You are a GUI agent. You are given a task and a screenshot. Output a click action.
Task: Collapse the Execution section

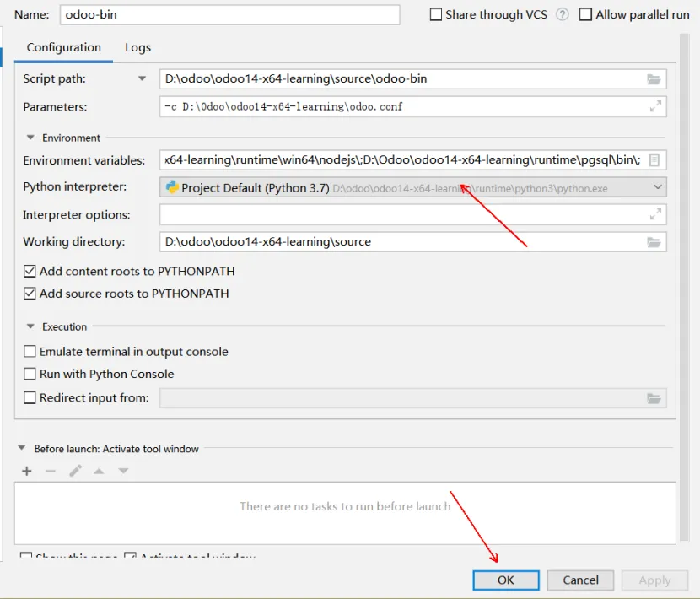point(30,326)
